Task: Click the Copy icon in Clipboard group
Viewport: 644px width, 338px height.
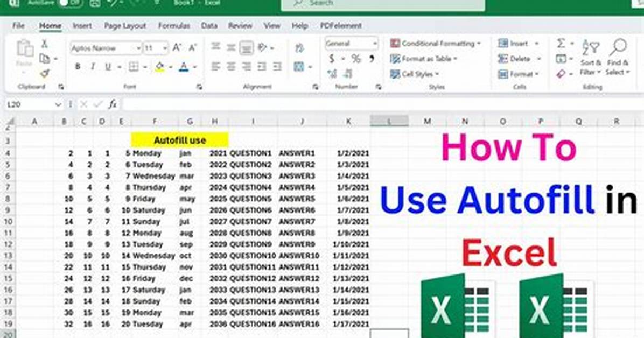Action: 45,59
